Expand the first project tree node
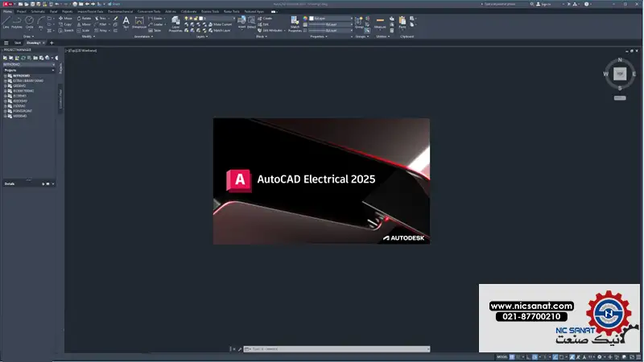The image size is (644, 362). pos(5,76)
